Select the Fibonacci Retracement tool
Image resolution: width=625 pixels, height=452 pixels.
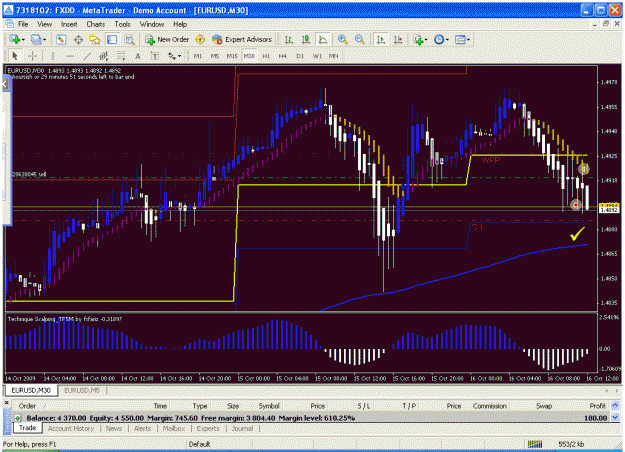click(x=121, y=56)
